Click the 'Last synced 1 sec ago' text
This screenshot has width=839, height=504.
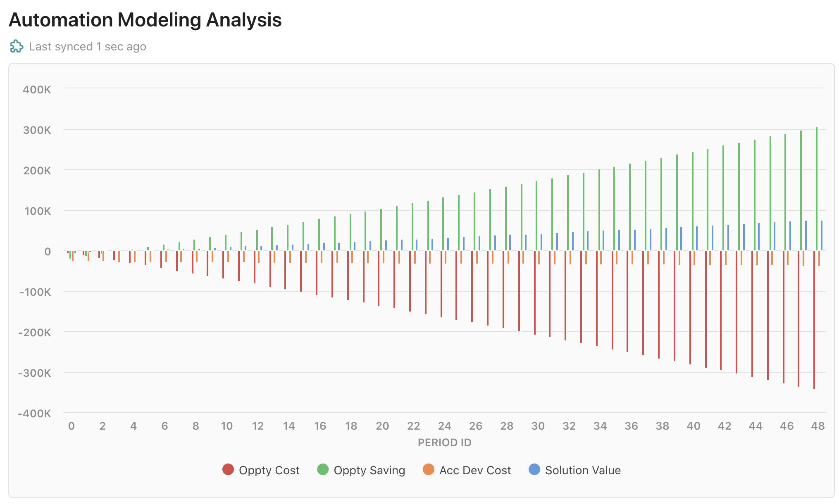88,47
